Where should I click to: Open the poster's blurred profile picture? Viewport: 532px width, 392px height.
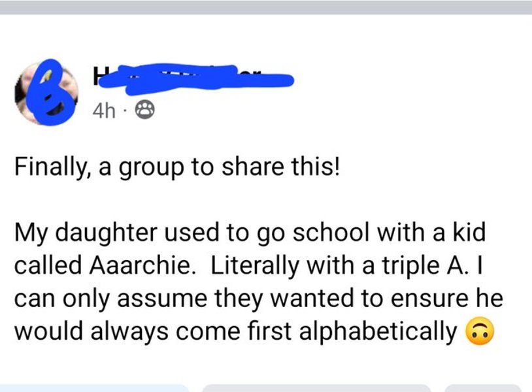44,93
